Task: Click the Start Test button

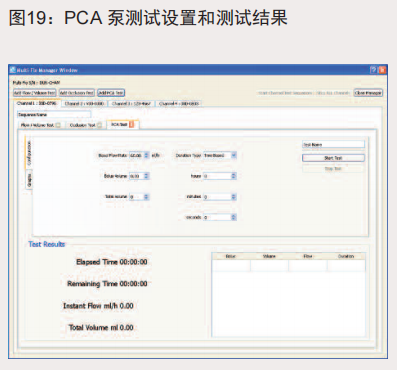Action: tap(333, 158)
